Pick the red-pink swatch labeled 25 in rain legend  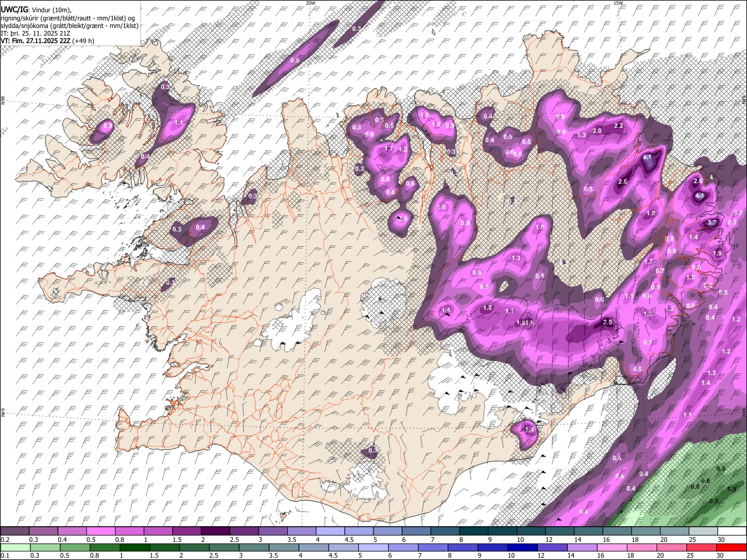click(701, 547)
